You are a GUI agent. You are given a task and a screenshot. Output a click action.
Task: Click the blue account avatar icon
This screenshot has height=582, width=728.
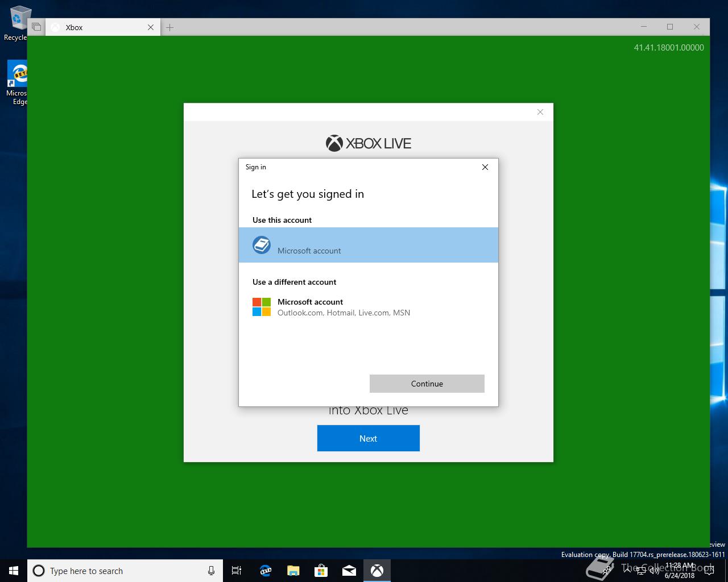[x=262, y=245]
